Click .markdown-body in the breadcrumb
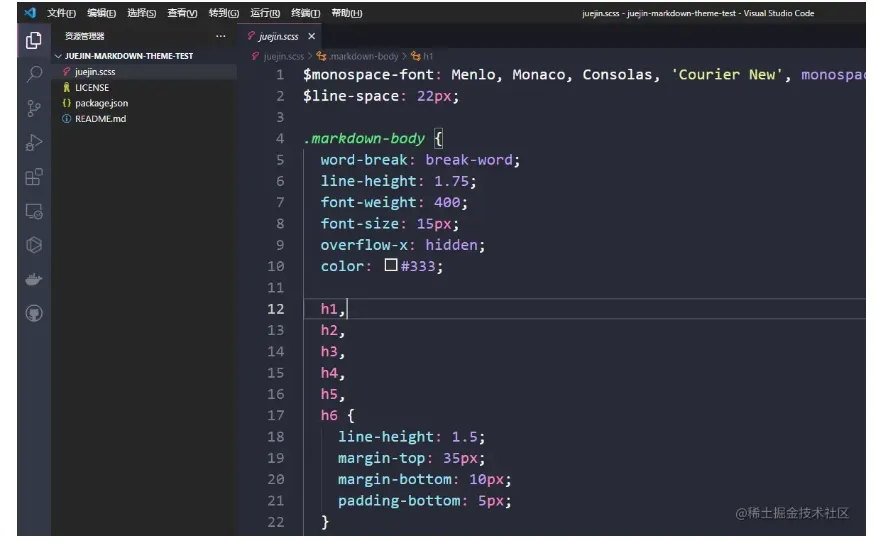Viewport: 875px width, 548px height. pyautogui.click(x=363, y=56)
